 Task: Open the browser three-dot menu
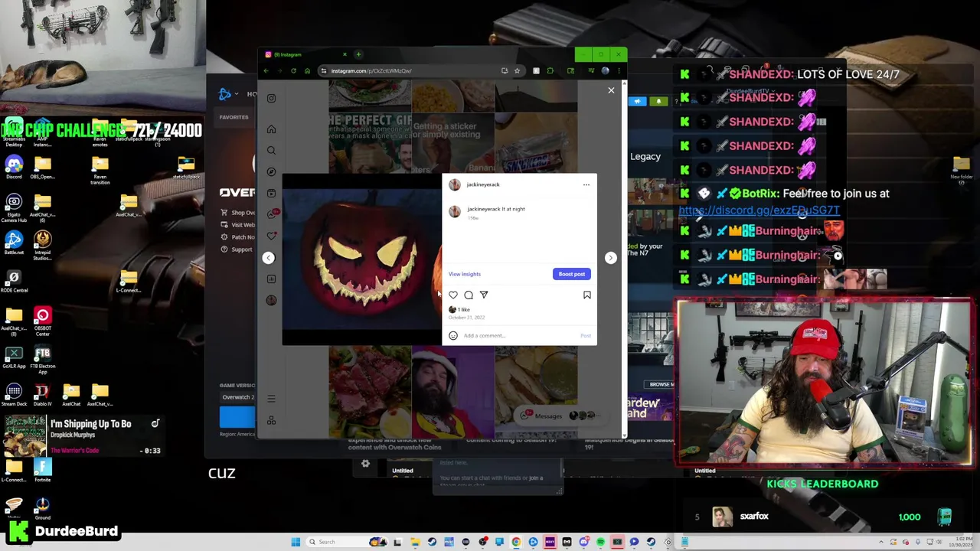click(619, 70)
